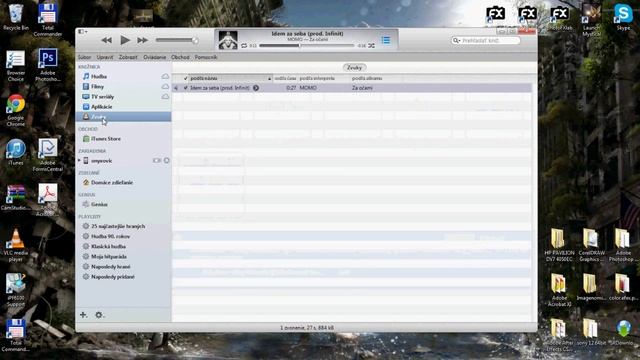Click the add playlist plus button
Image resolution: width=640 pixels, height=360 pixels.
(83, 315)
